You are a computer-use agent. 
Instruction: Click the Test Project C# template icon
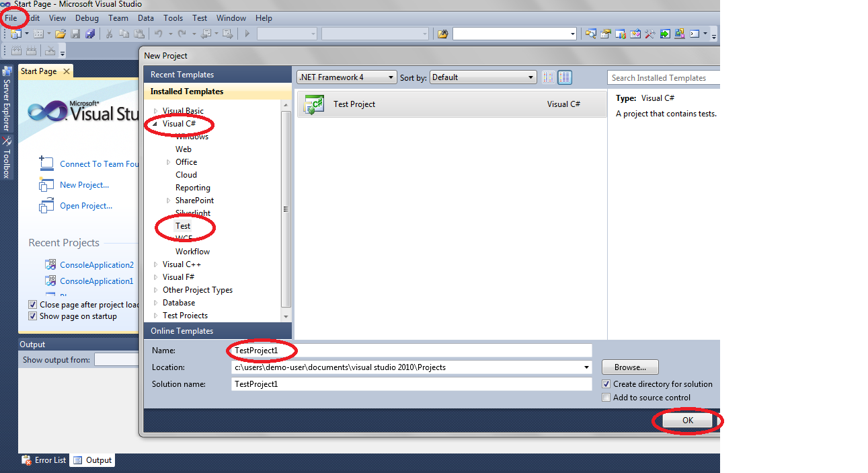point(314,104)
